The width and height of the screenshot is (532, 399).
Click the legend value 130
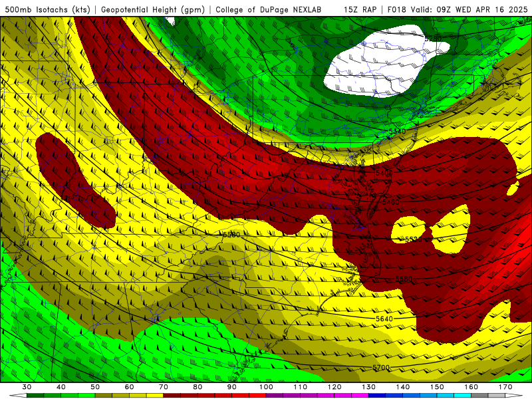click(x=369, y=387)
